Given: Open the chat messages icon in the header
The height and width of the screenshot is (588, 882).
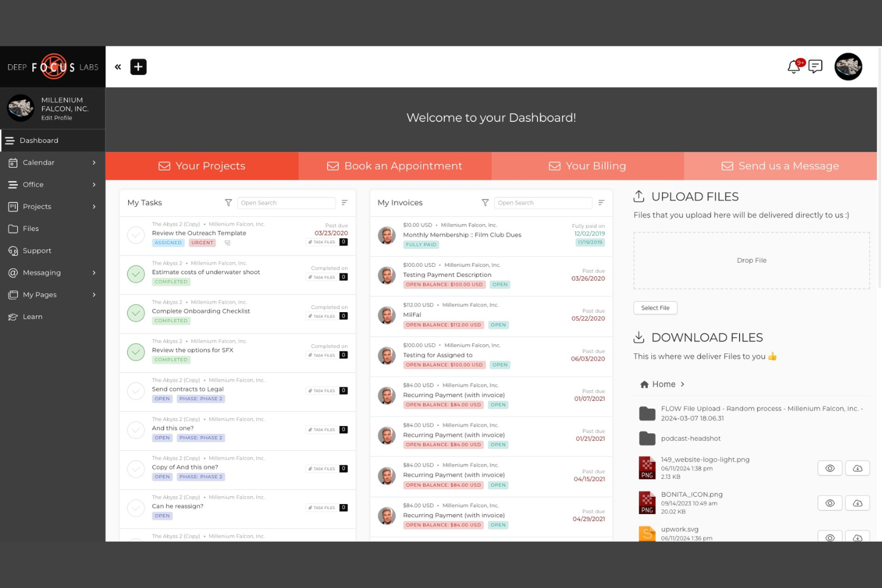Looking at the screenshot, I should 815,67.
